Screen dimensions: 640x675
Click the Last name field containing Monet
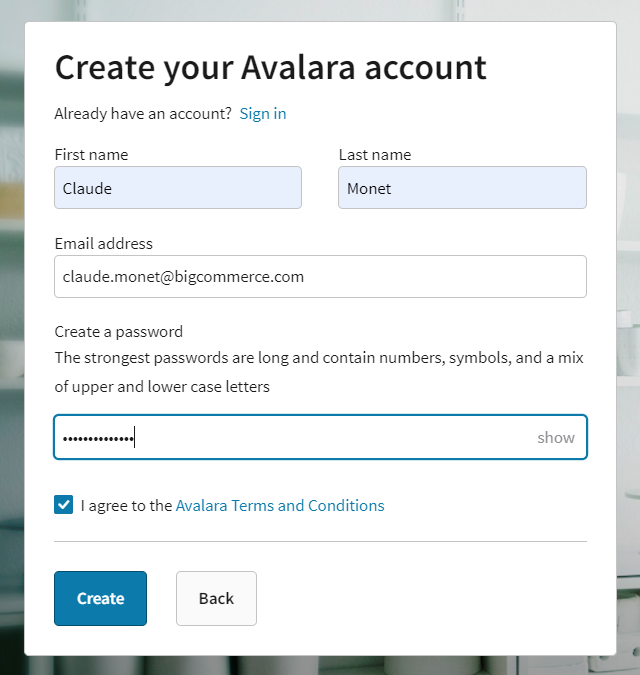tap(462, 188)
